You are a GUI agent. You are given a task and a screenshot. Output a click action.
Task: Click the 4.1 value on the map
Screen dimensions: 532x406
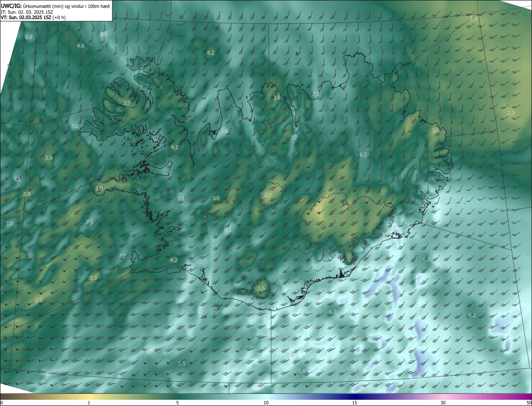point(175,147)
